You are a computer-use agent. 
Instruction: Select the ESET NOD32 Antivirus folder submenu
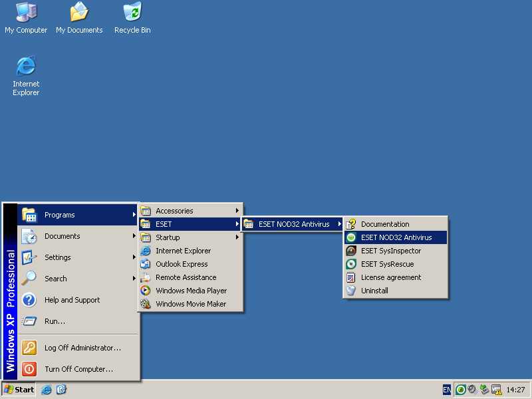click(x=293, y=224)
